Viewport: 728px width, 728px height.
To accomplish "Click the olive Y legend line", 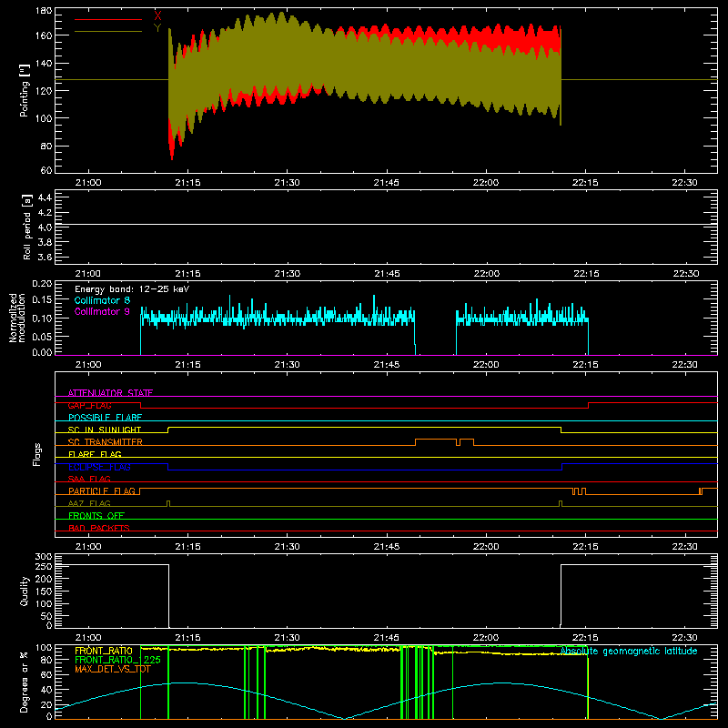I will coord(108,31).
